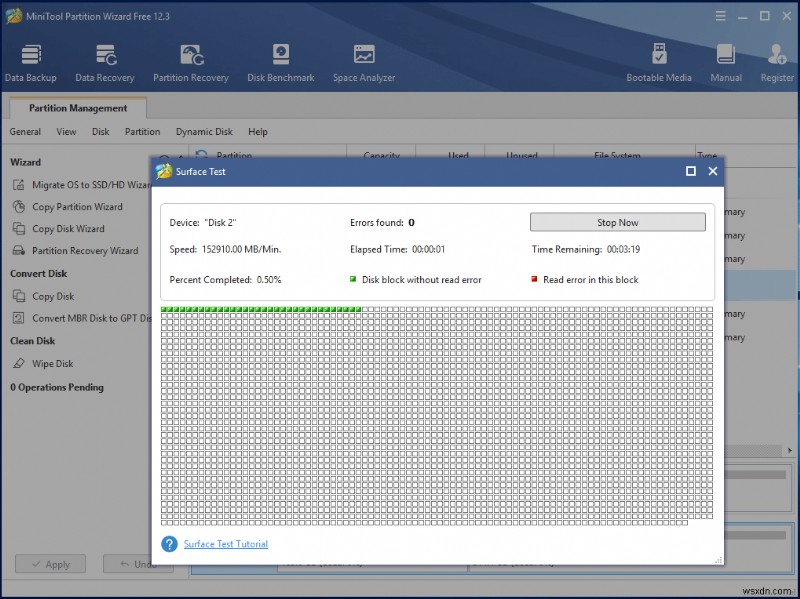Image resolution: width=800 pixels, height=599 pixels.
Task: Open the Surface Test Tutorial link
Action: click(224, 543)
